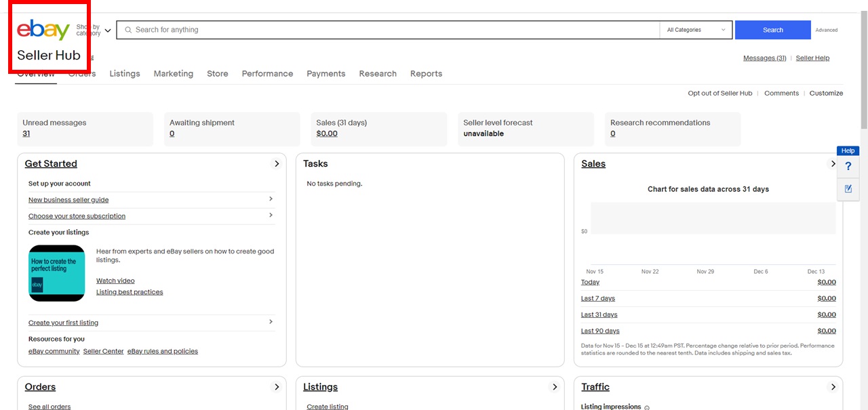
Task: Click the info icon beside Listing impressions
Action: (647, 407)
